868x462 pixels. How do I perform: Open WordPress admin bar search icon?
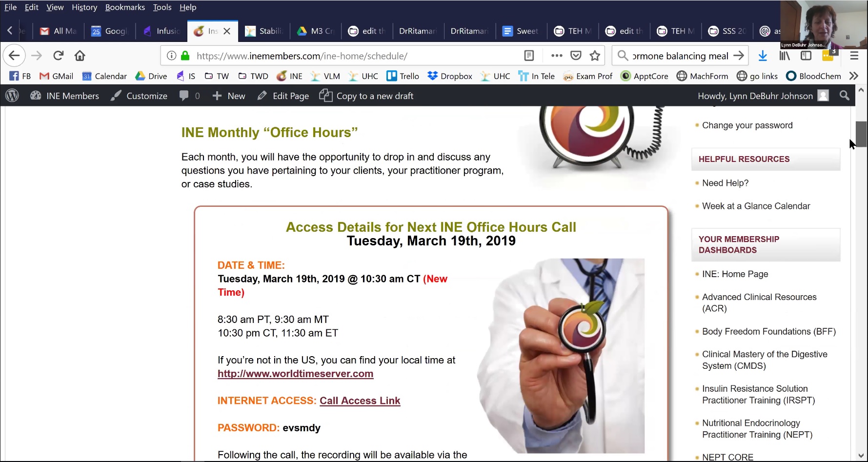pyautogui.click(x=844, y=96)
